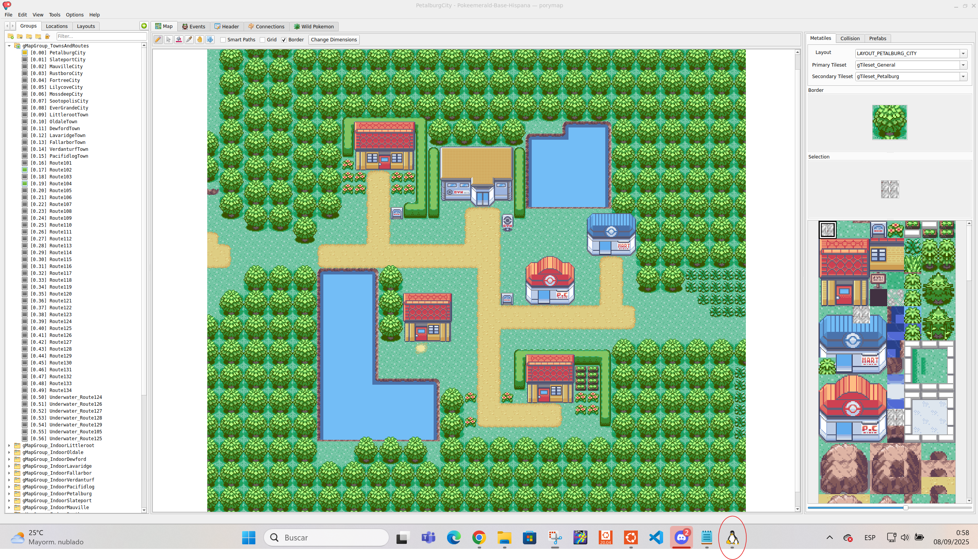978x560 pixels.
Task: Click the lock folder icon
Action: pos(48,36)
